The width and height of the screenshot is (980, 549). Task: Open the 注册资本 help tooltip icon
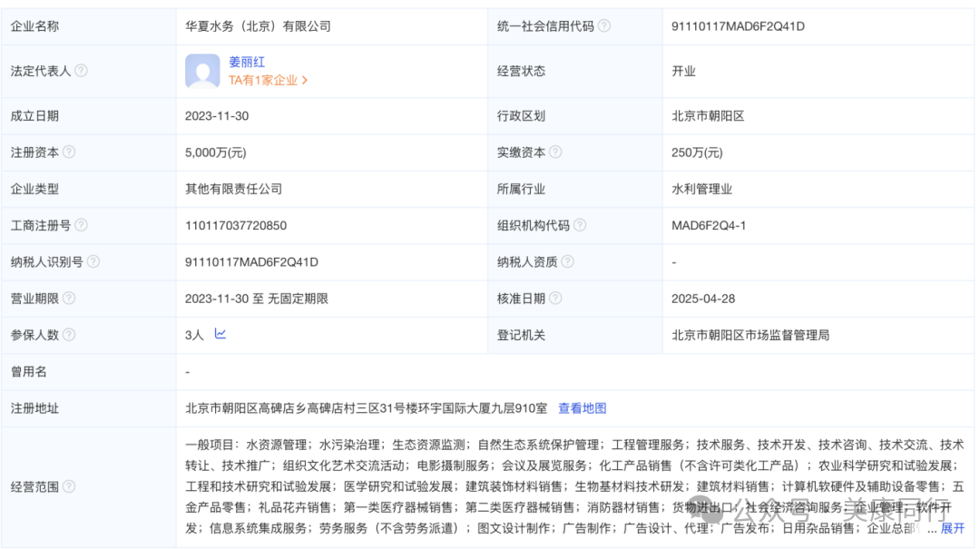(x=69, y=152)
